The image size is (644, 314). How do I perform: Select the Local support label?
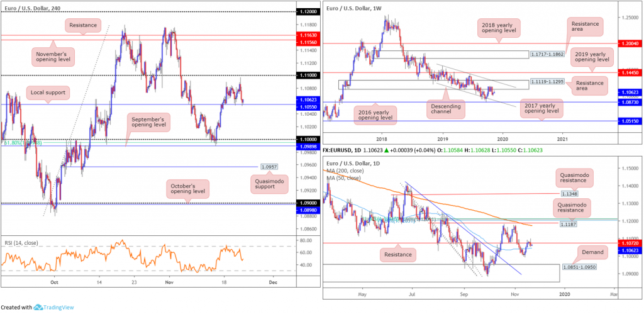click(x=48, y=93)
